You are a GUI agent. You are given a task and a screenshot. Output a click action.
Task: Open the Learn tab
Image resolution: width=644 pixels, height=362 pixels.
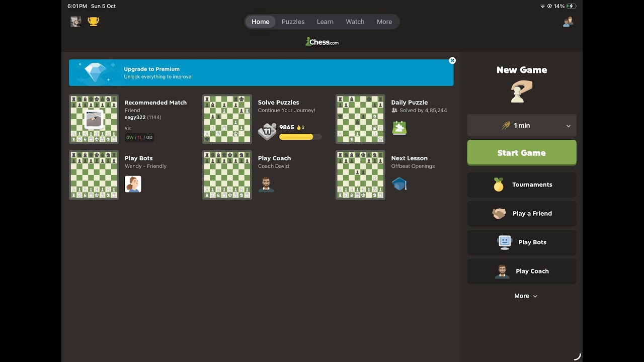pos(325,22)
